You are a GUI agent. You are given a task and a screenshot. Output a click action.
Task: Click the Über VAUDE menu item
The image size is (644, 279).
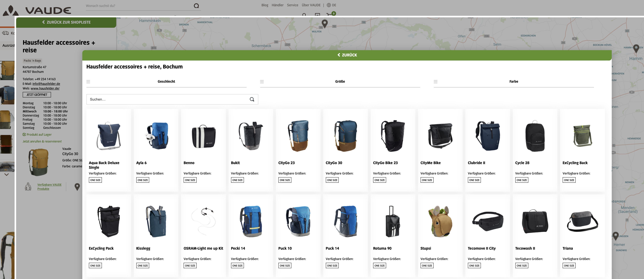tap(311, 5)
